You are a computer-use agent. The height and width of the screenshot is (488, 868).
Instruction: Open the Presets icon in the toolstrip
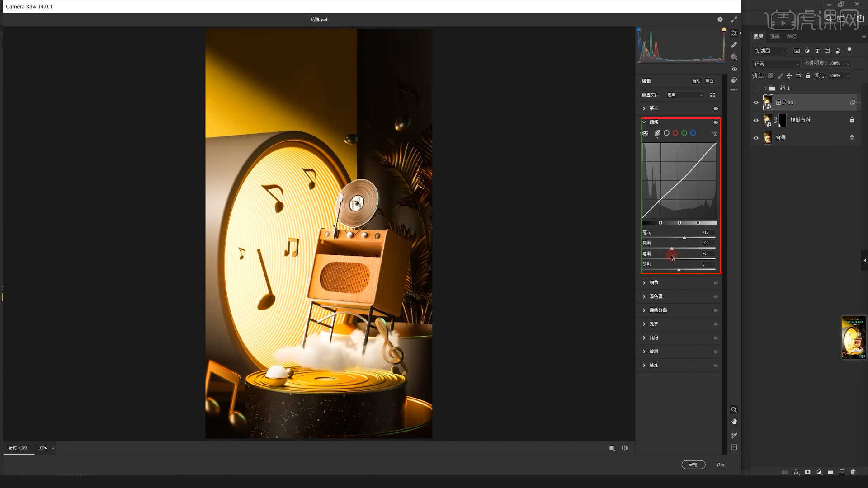coord(734,80)
